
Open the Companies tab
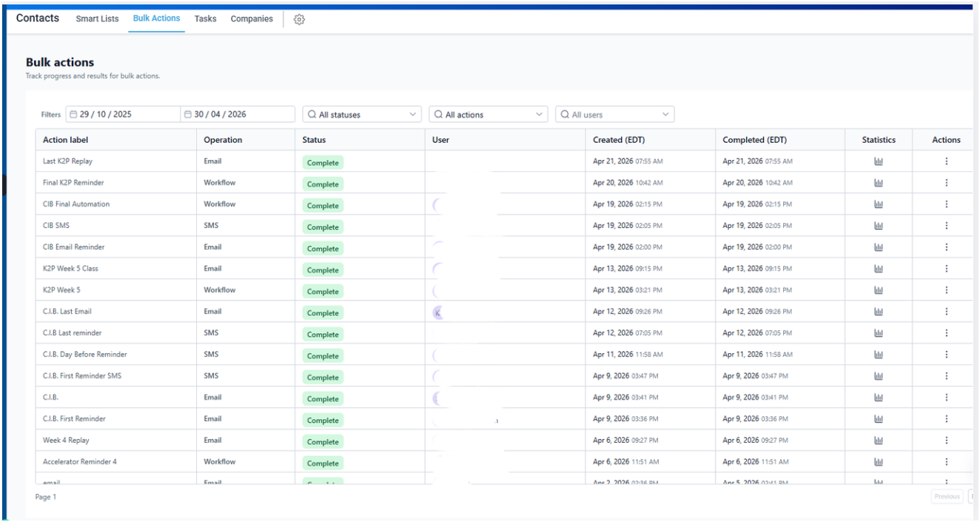252,19
